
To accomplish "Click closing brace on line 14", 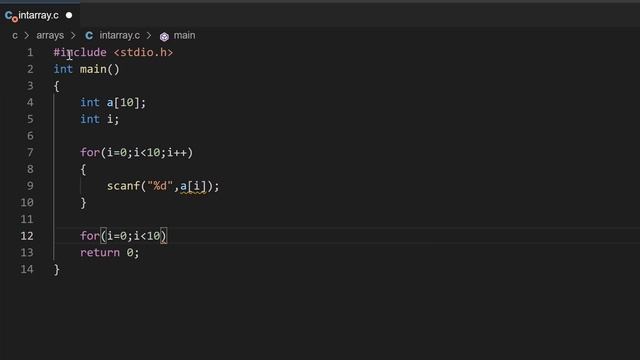I will pos(57,270).
